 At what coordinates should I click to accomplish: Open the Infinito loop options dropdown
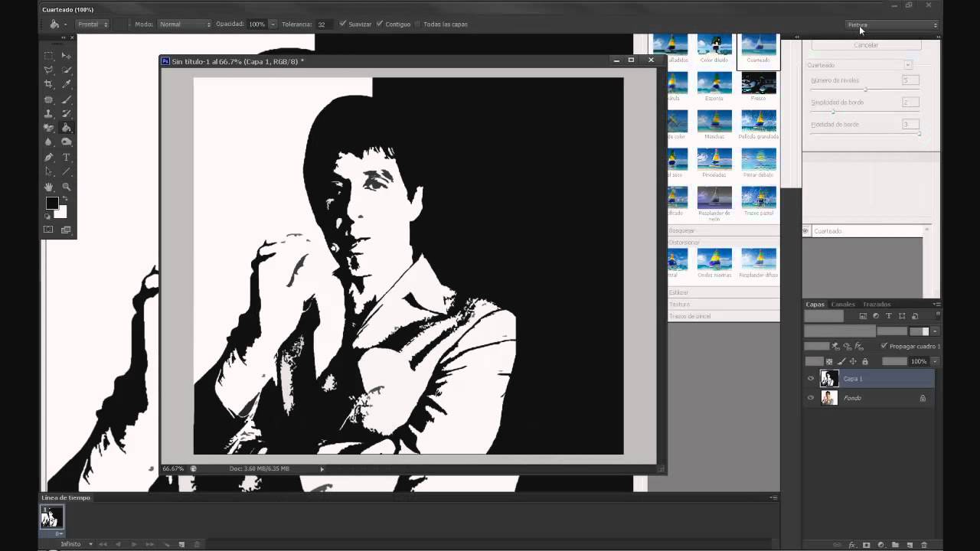tap(90, 544)
